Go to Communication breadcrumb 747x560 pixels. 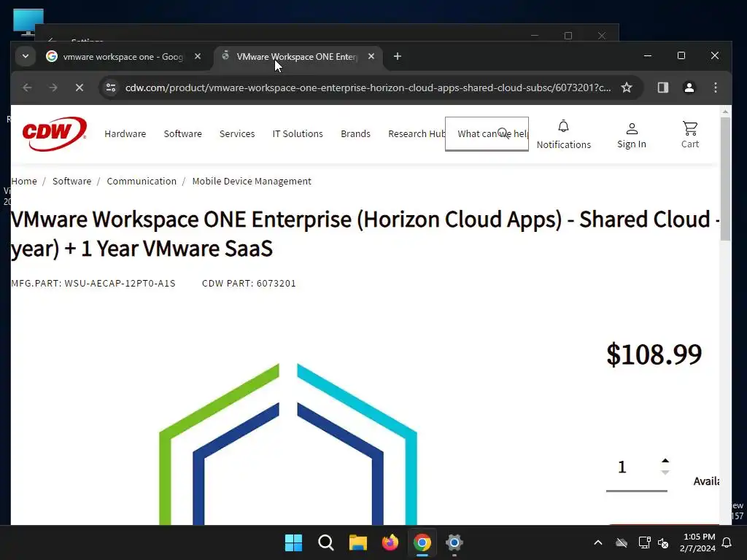[142, 181]
